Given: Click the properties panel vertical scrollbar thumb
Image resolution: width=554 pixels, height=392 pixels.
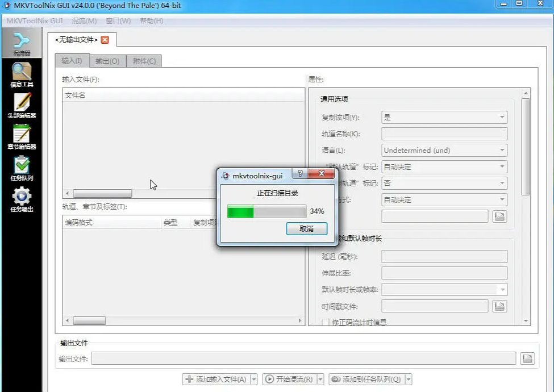Looking at the screenshot, I should point(526,147).
